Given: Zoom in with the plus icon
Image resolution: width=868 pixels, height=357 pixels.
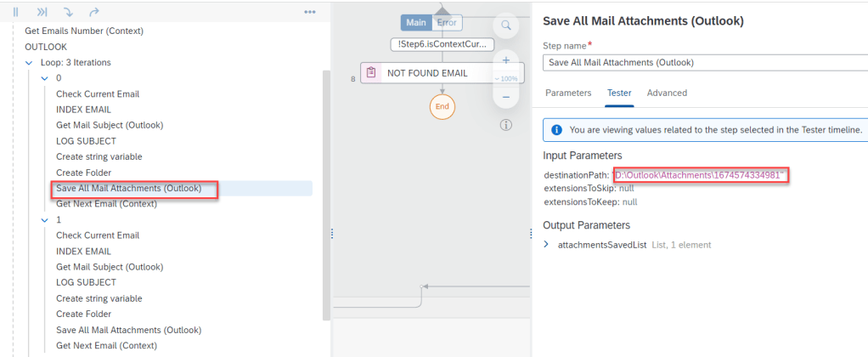Looking at the screenshot, I should 505,60.
